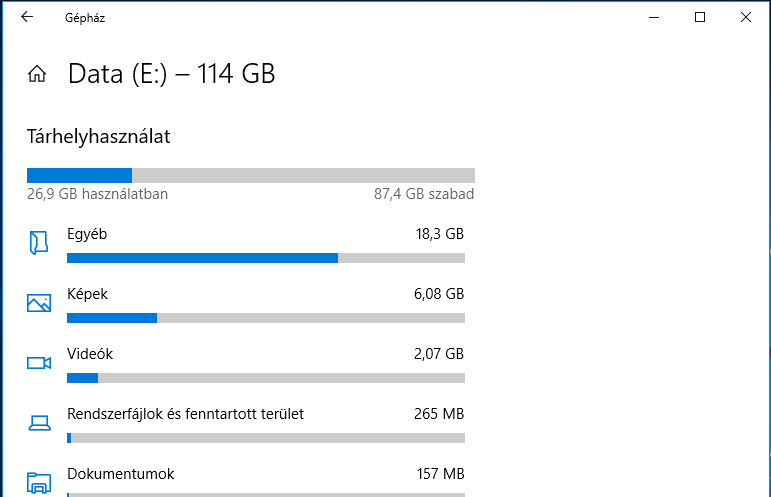Click the Képek usage progress bar
The width and height of the screenshot is (771, 497).
(266, 318)
